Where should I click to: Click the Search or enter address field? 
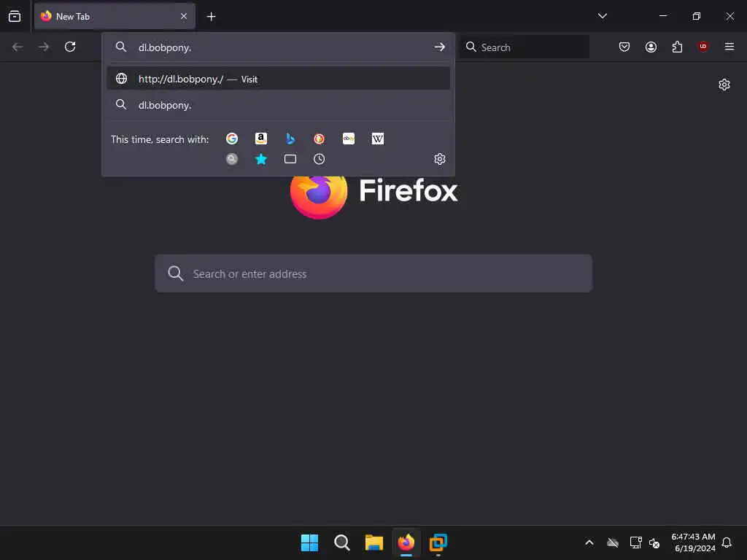point(373,273)
